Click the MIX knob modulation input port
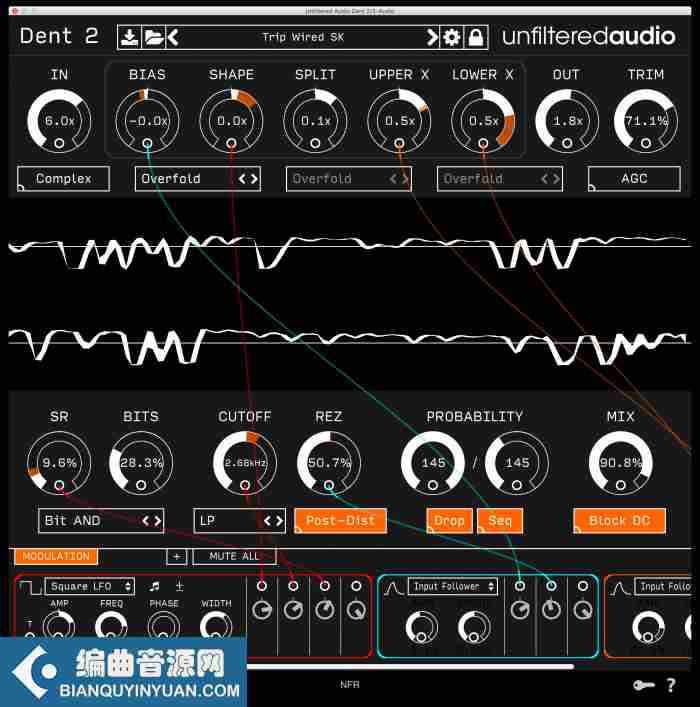The image size is (700, 707). click(x=621, y=485)
